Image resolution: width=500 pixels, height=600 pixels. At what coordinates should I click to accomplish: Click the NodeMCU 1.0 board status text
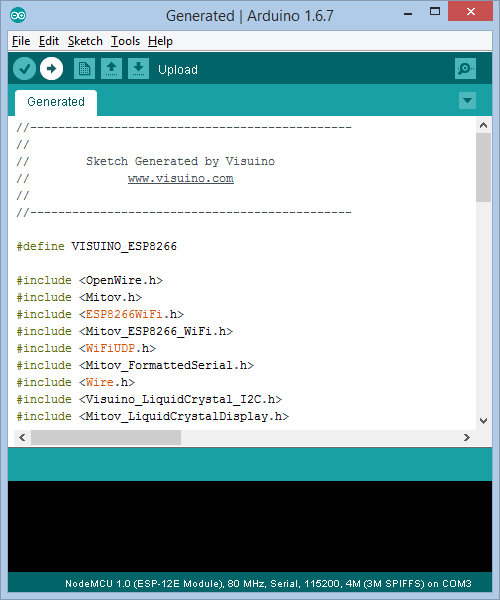268,584
